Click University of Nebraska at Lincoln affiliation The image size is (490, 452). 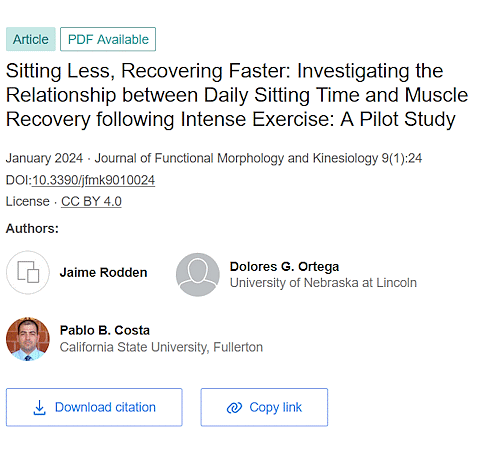click(323, 283)
